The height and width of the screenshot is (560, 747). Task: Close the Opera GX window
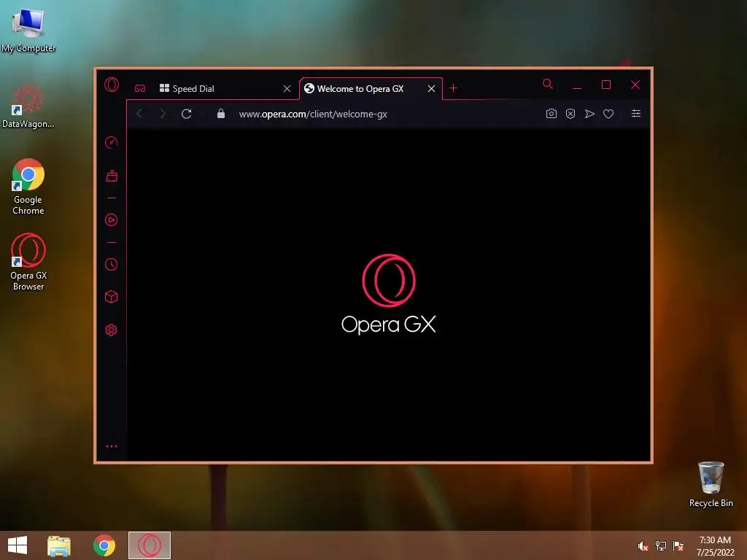[635, 85]
